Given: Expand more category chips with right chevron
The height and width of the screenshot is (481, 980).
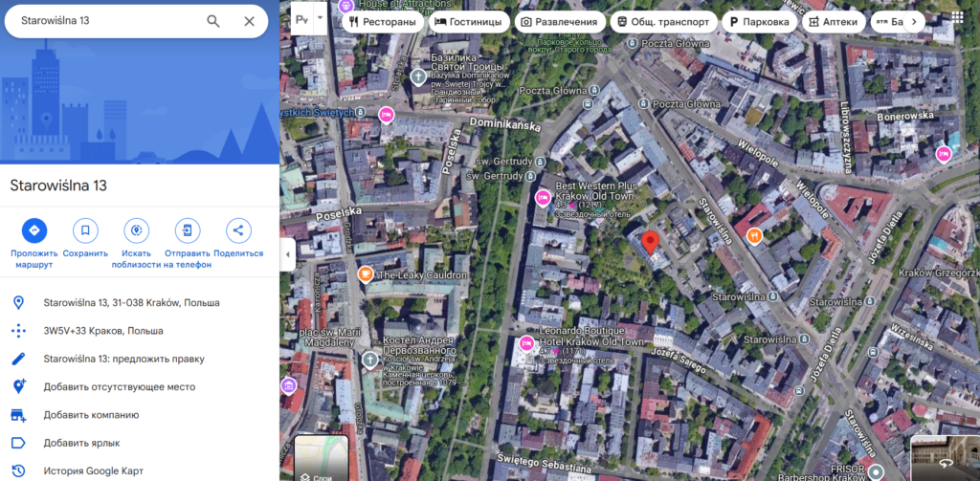Looking at the screenshot, I should (914, 22).
